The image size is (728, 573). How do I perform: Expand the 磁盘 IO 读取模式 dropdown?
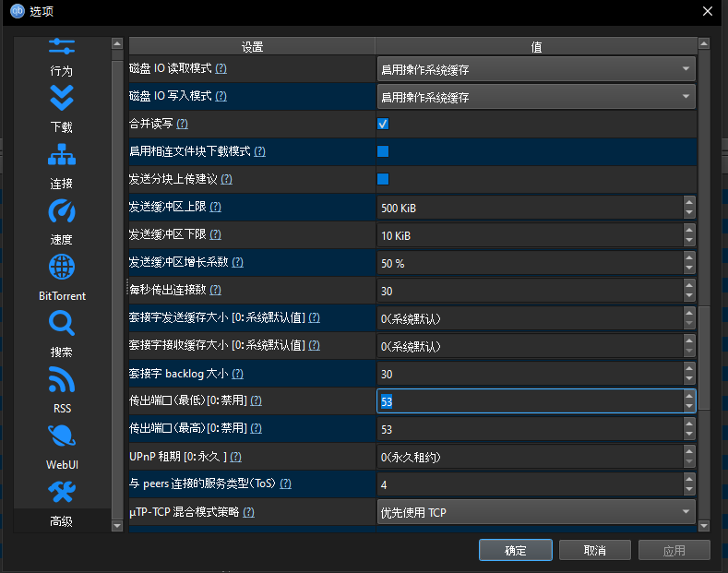pyautogui.click(x=536, y=69)
